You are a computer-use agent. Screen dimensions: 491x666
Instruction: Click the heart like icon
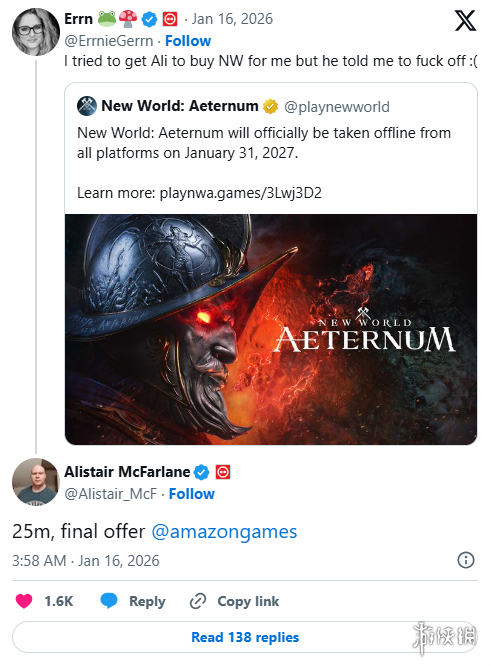point(24,601)
